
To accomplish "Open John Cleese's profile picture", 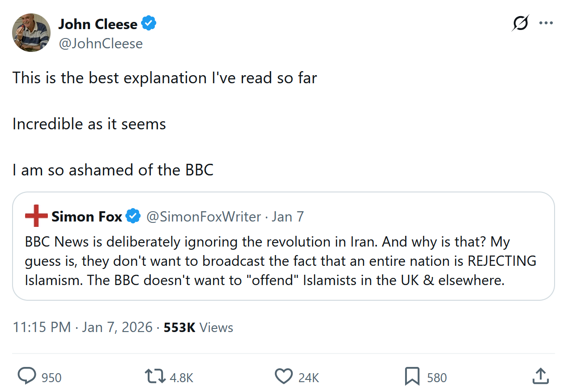I will tap(31, 33).
